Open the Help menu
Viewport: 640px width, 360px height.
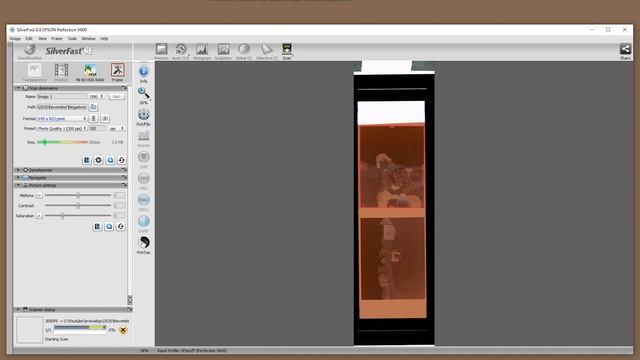pos(104,39)
